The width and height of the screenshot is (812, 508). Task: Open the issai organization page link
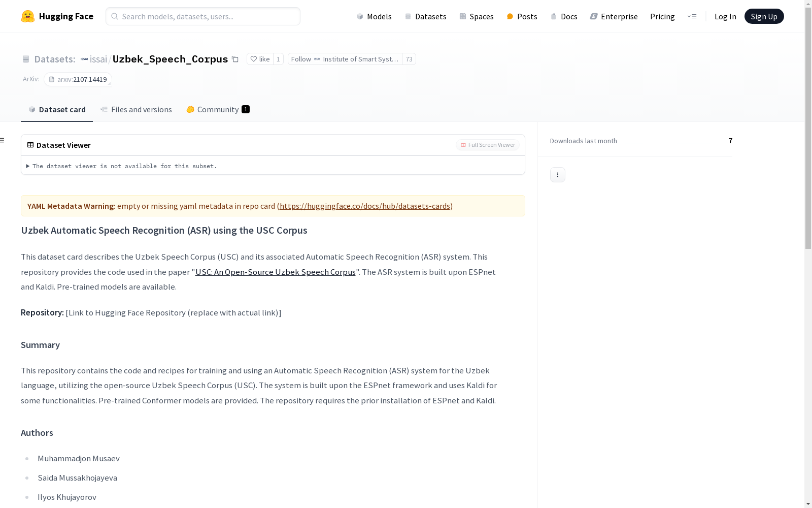(98, 59)
